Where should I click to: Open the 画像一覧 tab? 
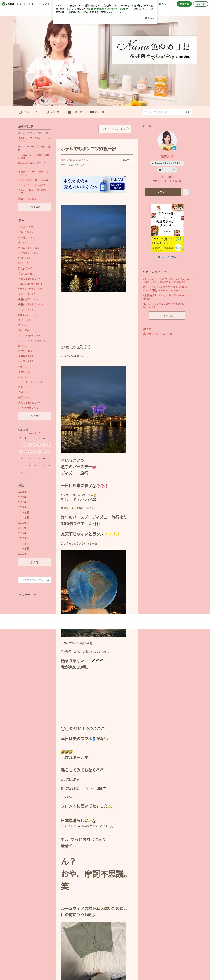(x=75, y=112)
